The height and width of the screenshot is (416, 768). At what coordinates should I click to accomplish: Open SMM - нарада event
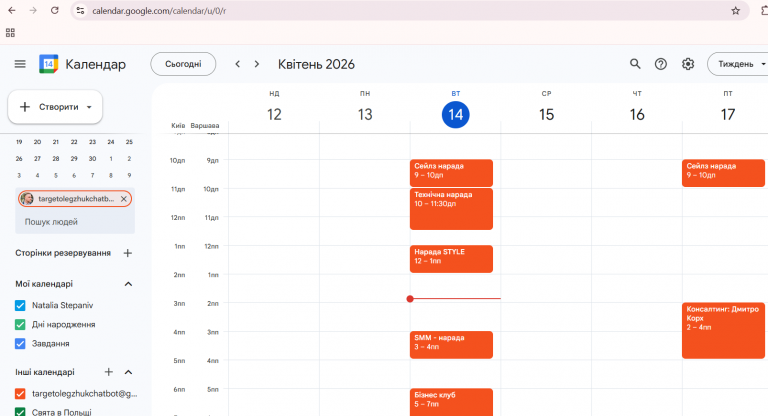451,345
